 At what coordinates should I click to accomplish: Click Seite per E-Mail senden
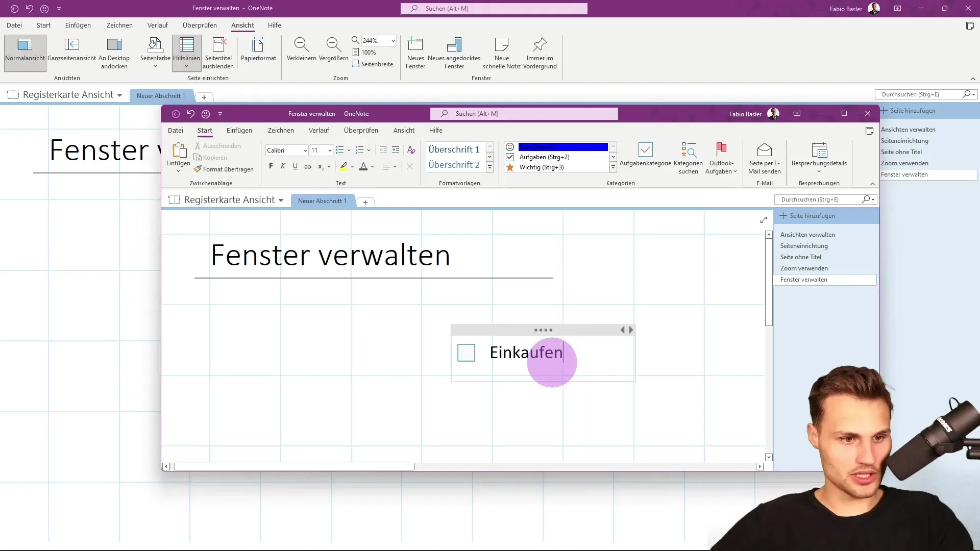[764, 159]
